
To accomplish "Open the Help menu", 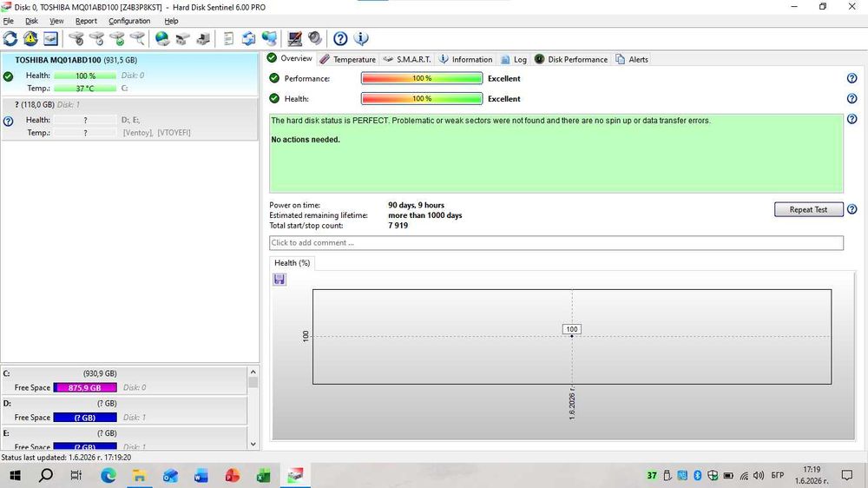I will 171,21.
